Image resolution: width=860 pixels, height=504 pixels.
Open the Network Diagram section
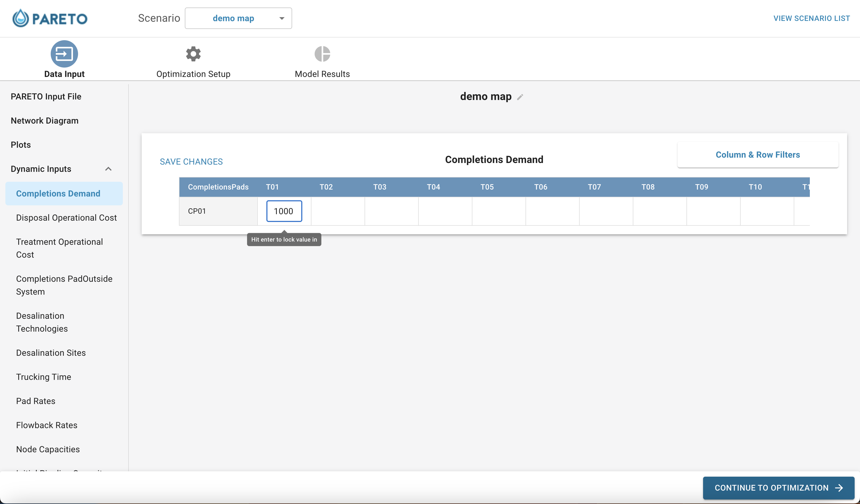pyautogui.click(x=45, y=121)
